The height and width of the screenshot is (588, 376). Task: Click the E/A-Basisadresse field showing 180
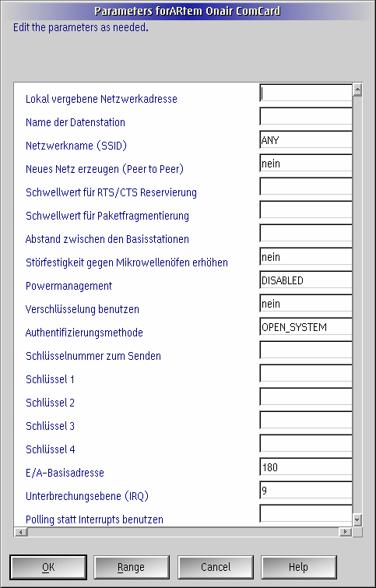[x=306, y=467]
